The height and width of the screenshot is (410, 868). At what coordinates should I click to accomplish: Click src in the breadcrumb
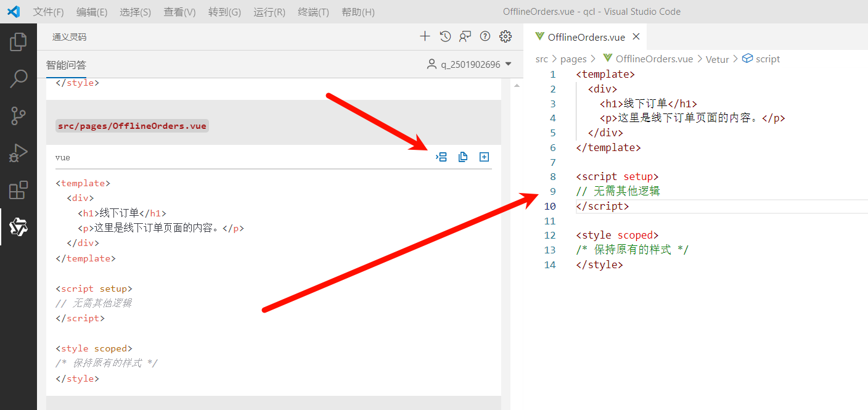click(x=541, y=59)
